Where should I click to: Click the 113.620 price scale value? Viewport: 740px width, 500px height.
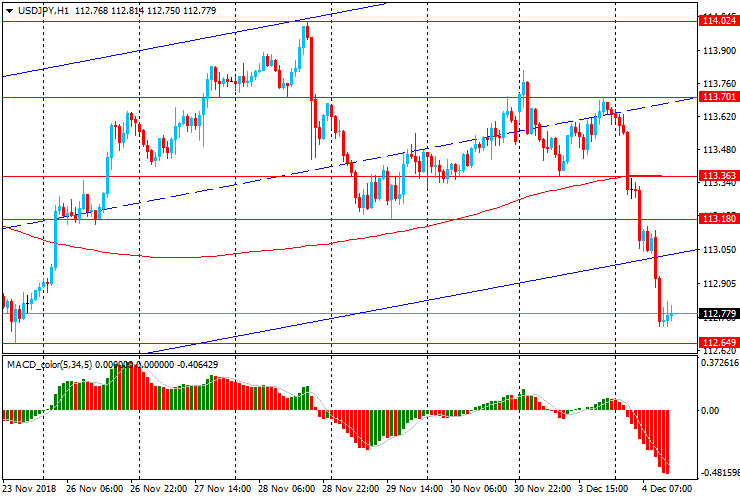720,117
